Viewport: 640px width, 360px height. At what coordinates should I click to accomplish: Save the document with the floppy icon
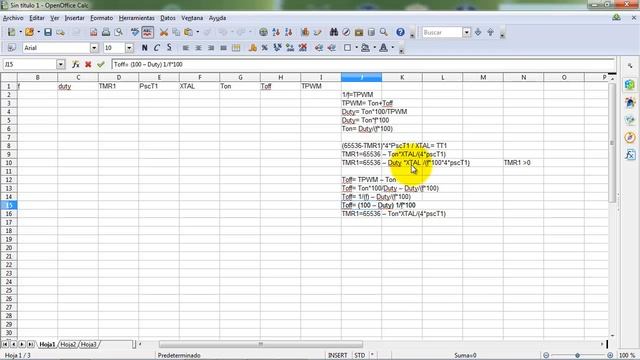48,32
